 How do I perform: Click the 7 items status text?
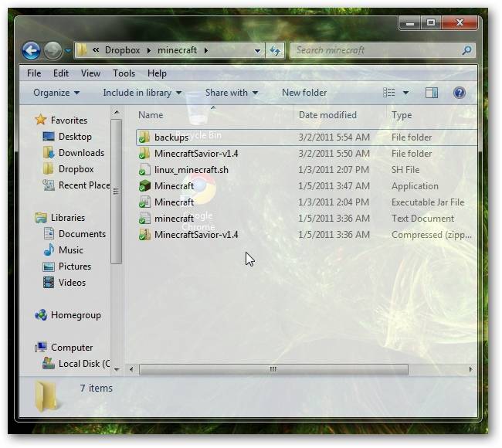(96, 388)
